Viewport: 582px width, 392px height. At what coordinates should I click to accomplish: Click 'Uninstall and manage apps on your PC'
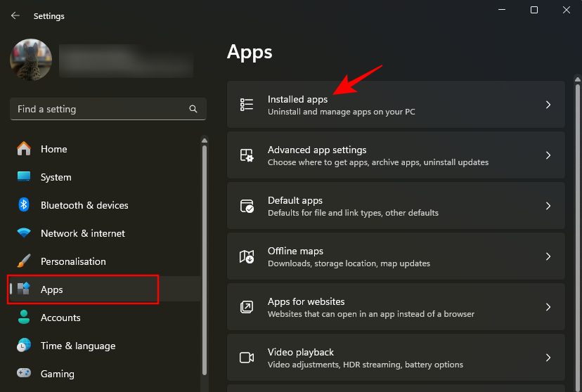point(341,112)
